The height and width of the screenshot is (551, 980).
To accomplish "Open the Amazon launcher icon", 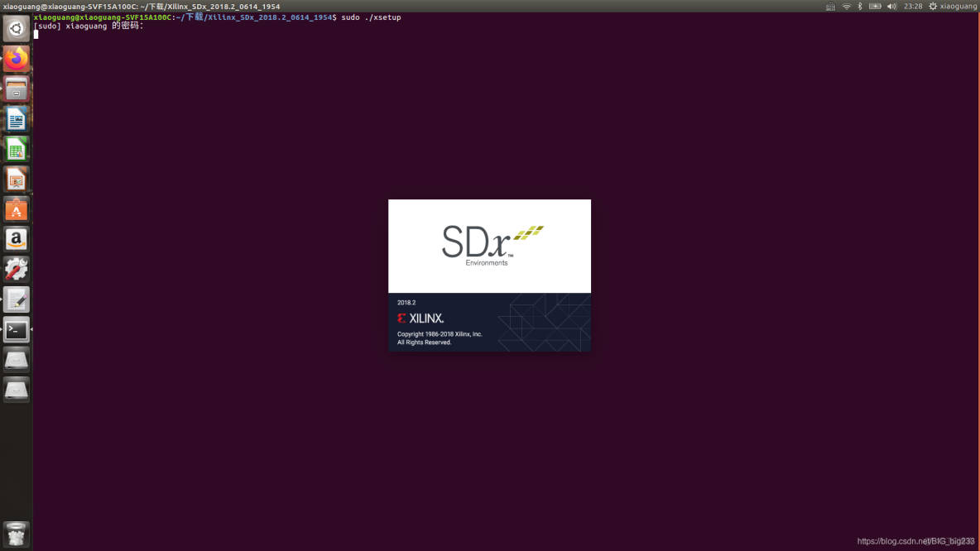I will coord(17,239).
